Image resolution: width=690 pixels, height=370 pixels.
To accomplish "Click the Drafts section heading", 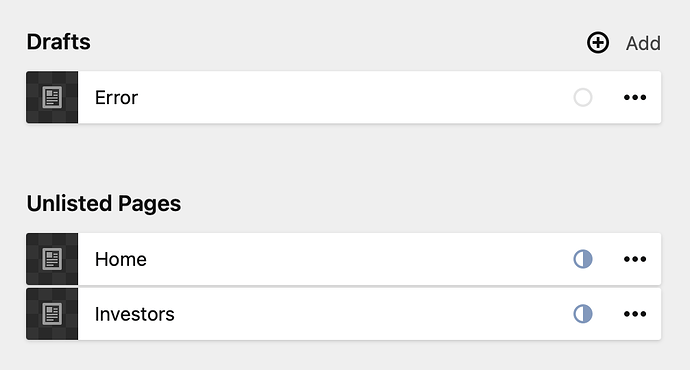I will [59, 42].
